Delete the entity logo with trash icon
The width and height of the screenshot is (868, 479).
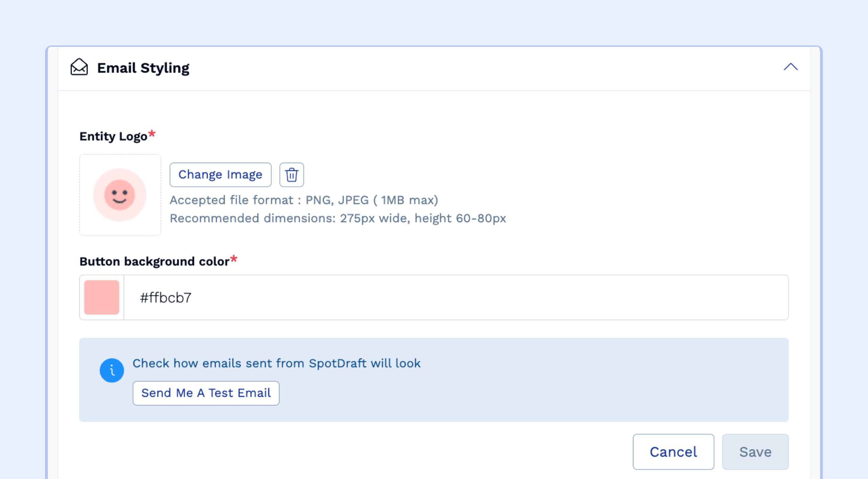click(x=291, y=175)
